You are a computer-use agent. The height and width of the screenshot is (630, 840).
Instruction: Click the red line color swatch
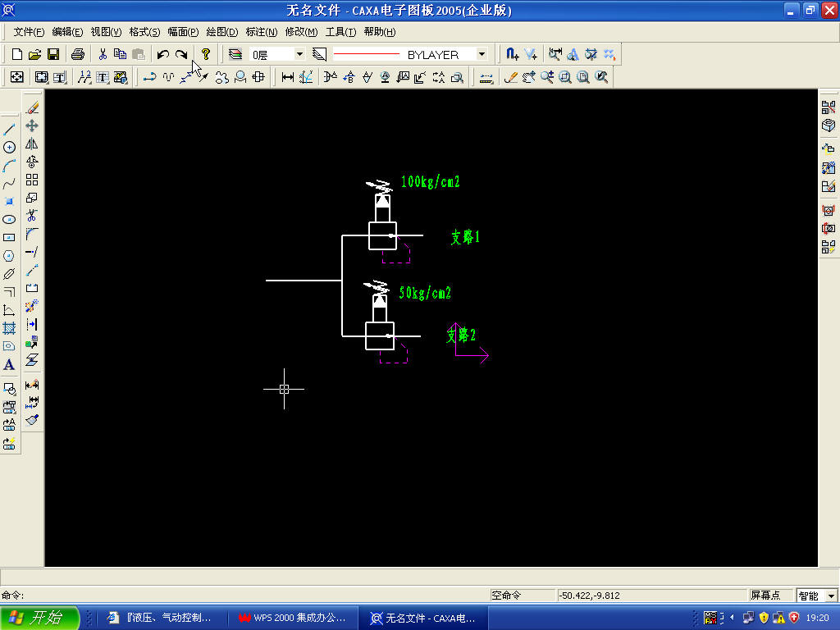pyautogui.click(x=367, y=55)
